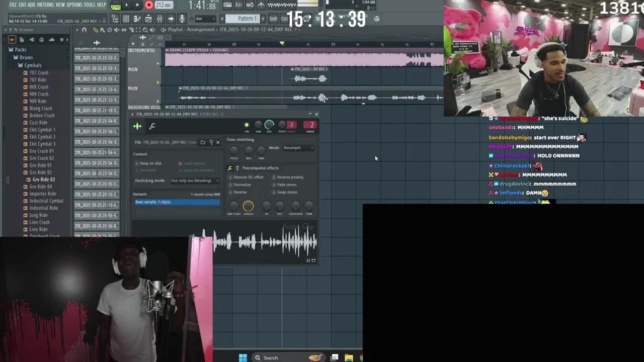Select Base sample, 1 clip(s) variant
Image resolution: width=644 pixels, height=362 pixels.
point(177,202)
